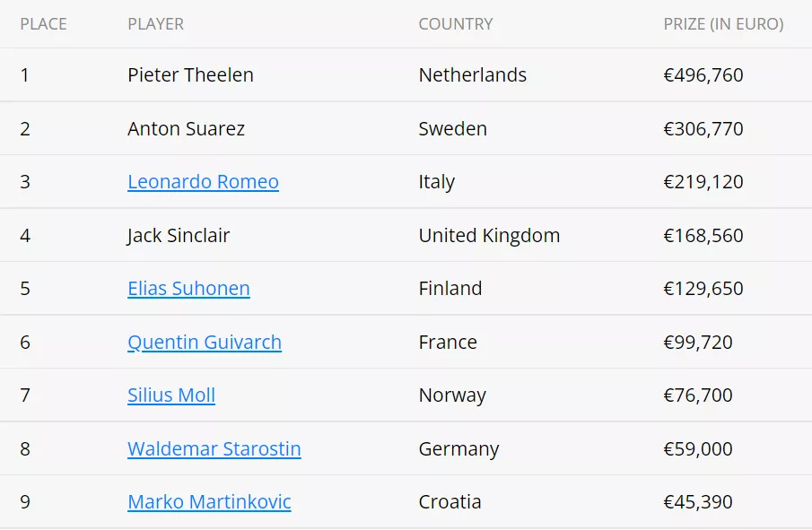This screenshot has width=812, height=530.
Task: Select the Jack Sinclair name cell
Action: (x=179, y=236)
